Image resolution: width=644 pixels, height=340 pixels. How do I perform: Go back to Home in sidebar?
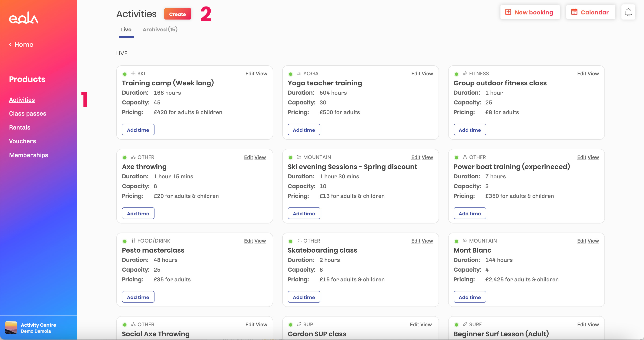click(x=21, y=44)
